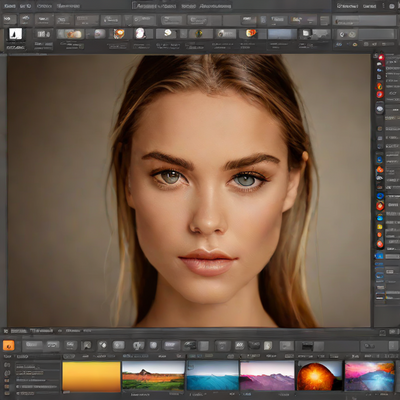Select the teal blue water landscape thumbnail
The image size is (400, 400).
click(x=212, y=375)
